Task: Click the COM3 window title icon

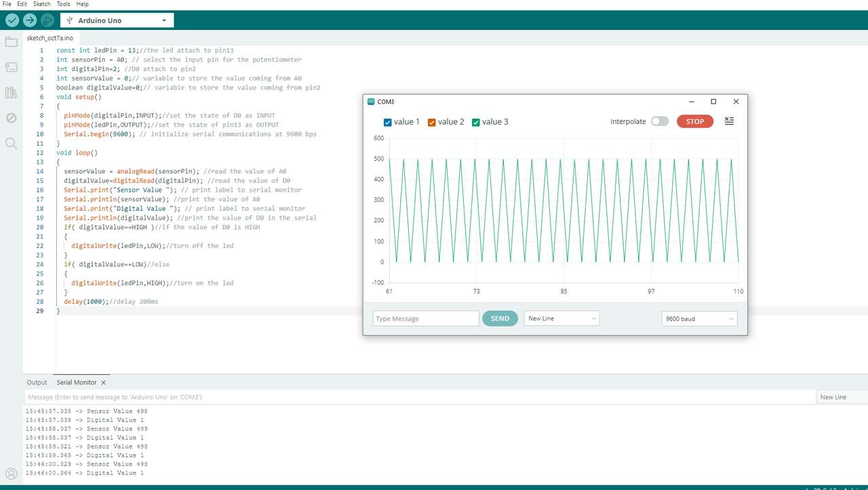Action: pyautogui.click(x=371, y=102)
